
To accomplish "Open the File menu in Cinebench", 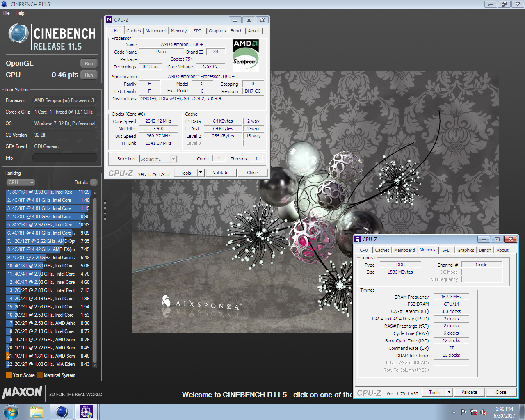I will pos(7,13).
